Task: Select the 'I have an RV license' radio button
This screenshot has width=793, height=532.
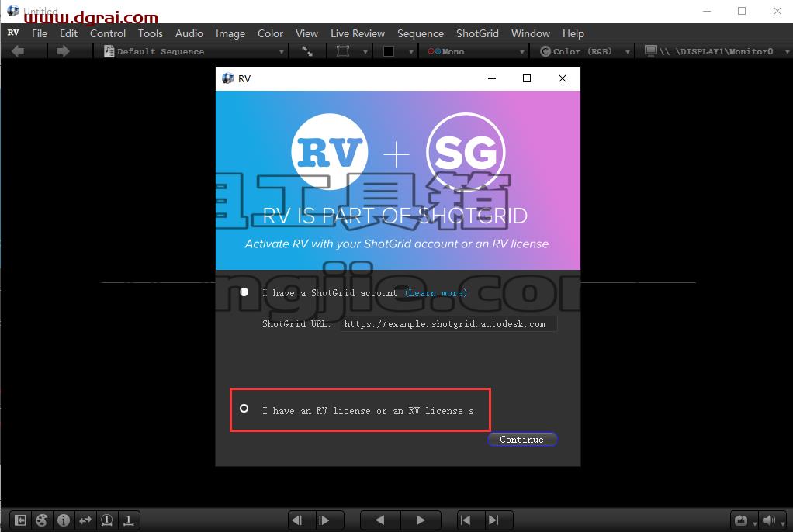Action: [x=244, y=408]
